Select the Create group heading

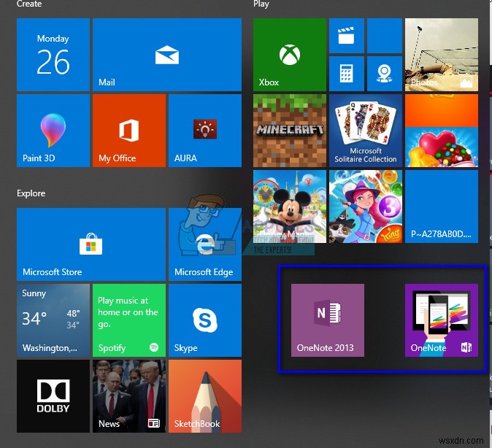[x=29, y=4]
